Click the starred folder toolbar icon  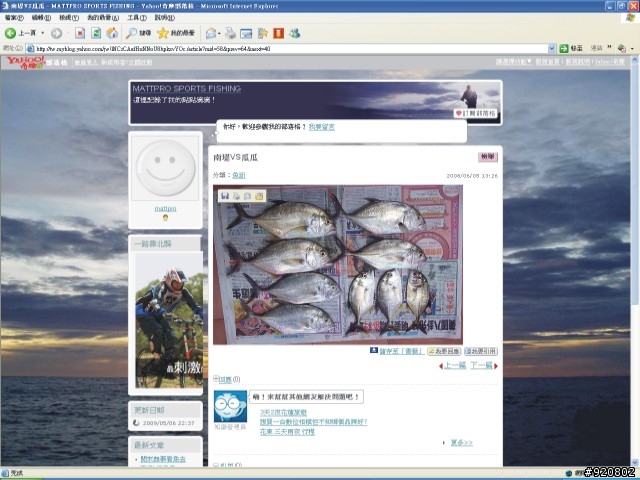263,33
